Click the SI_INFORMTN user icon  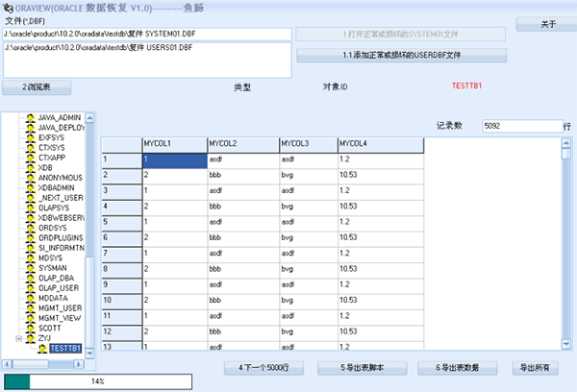point(31,248)
